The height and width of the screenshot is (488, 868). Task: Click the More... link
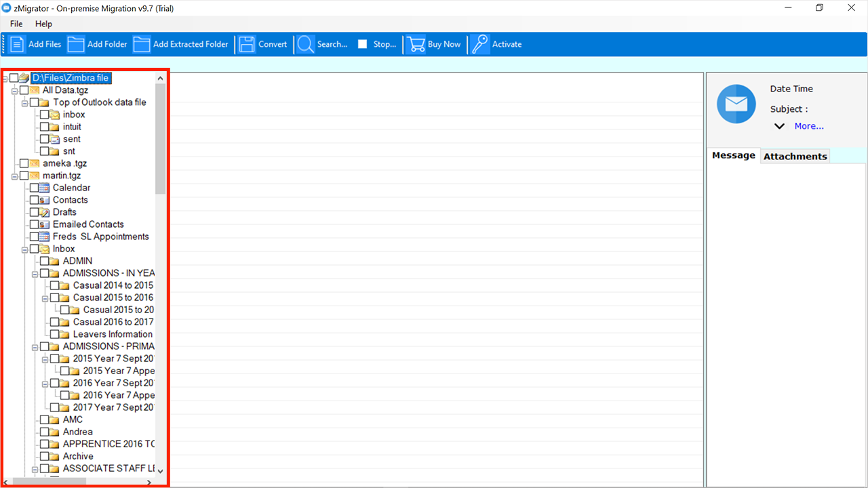pos(809,126)
